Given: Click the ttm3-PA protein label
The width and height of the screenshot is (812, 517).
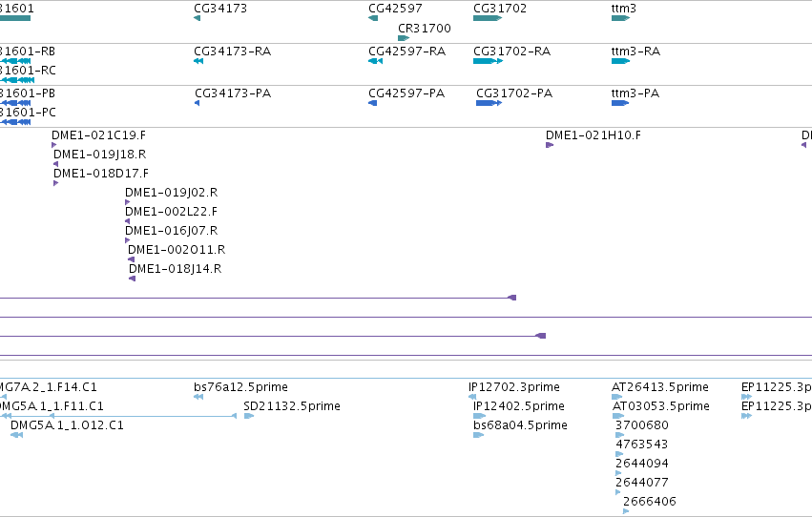Looking at the screenshot, I should click(635, 93).
